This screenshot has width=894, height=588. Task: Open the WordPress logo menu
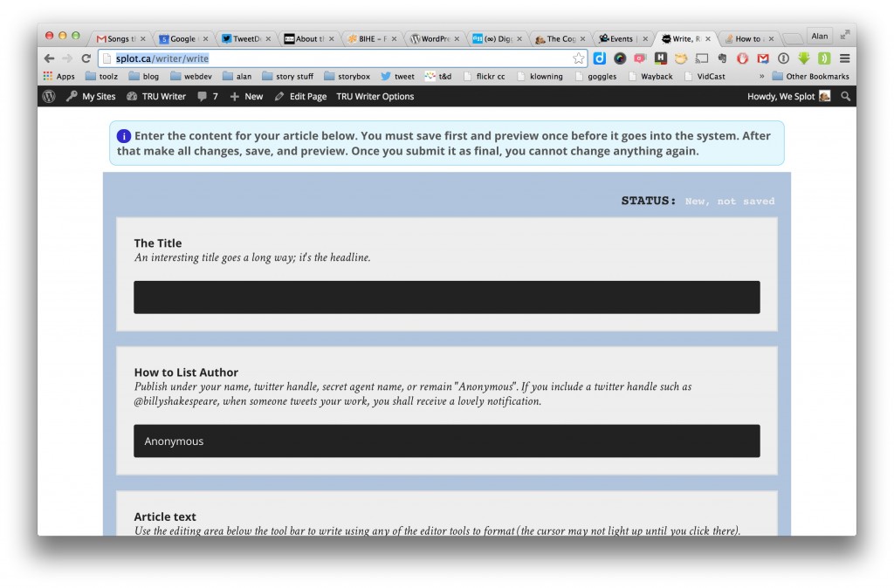(49, 96)
